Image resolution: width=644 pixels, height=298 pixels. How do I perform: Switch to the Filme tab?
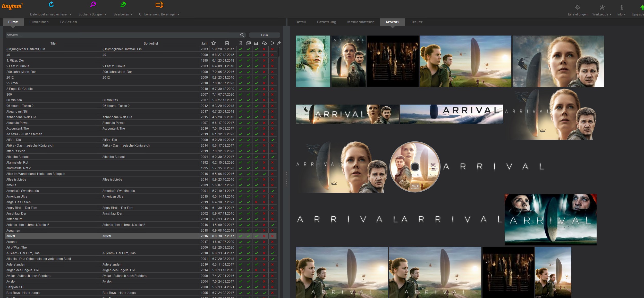[13, 22]
